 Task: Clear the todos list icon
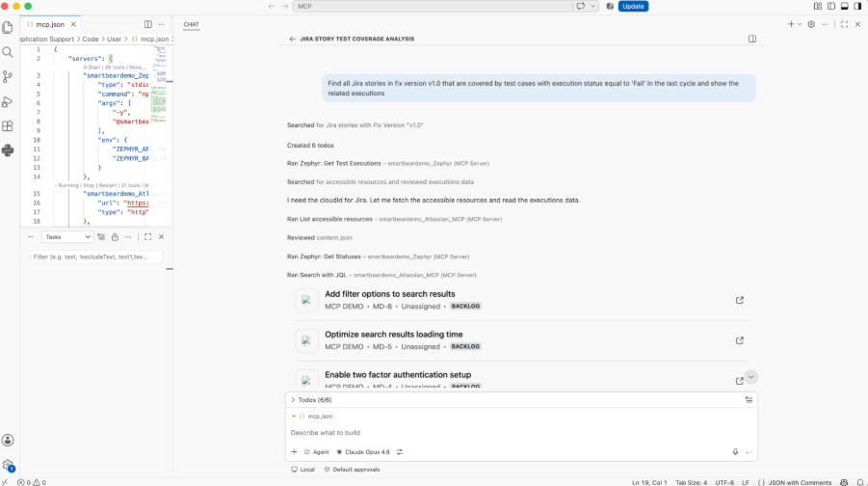click(749, 399)
